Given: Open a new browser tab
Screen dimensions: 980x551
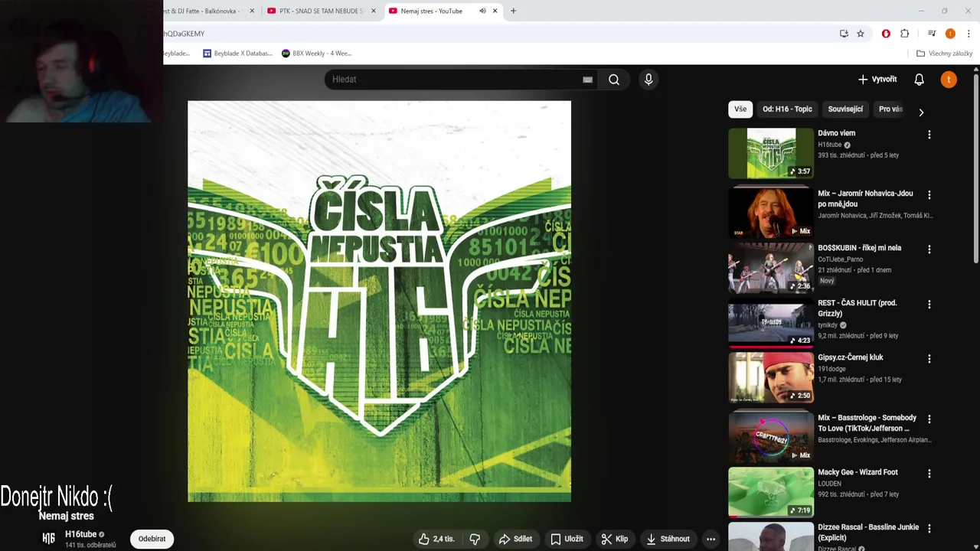Looking at the screenshot, I should tap(513, 11).
